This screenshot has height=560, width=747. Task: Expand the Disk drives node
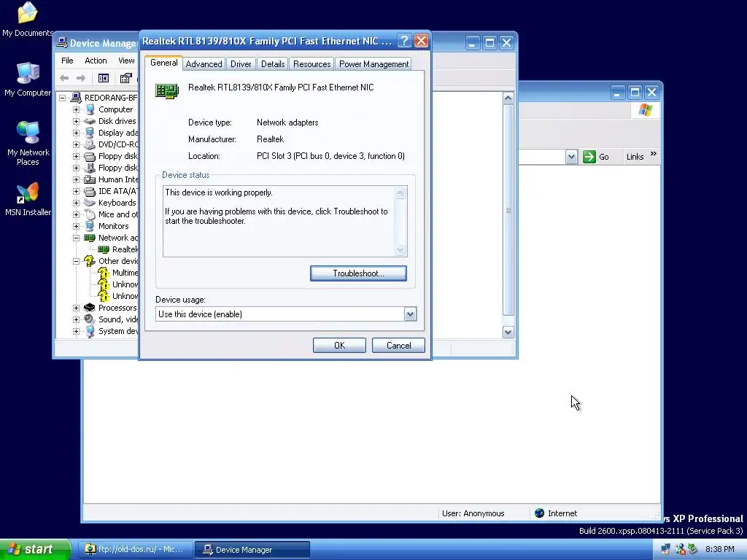click(76, 122)
